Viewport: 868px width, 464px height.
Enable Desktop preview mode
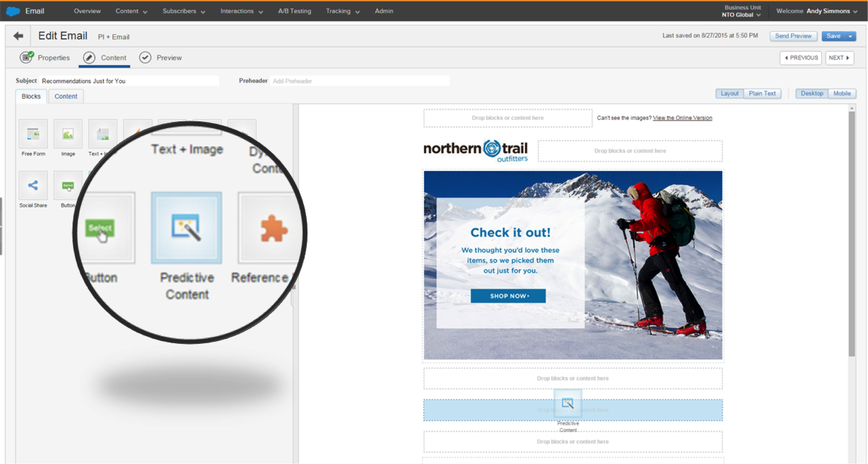point(812,93)
